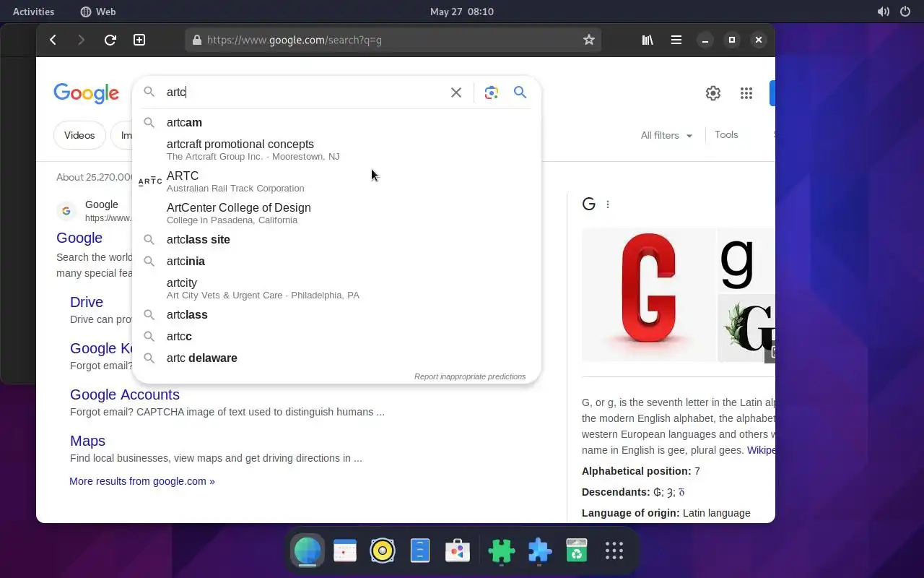Clear search text with X icon
Image resolution: width=924 pixels, height=578 pixels.
click(456, 92)
